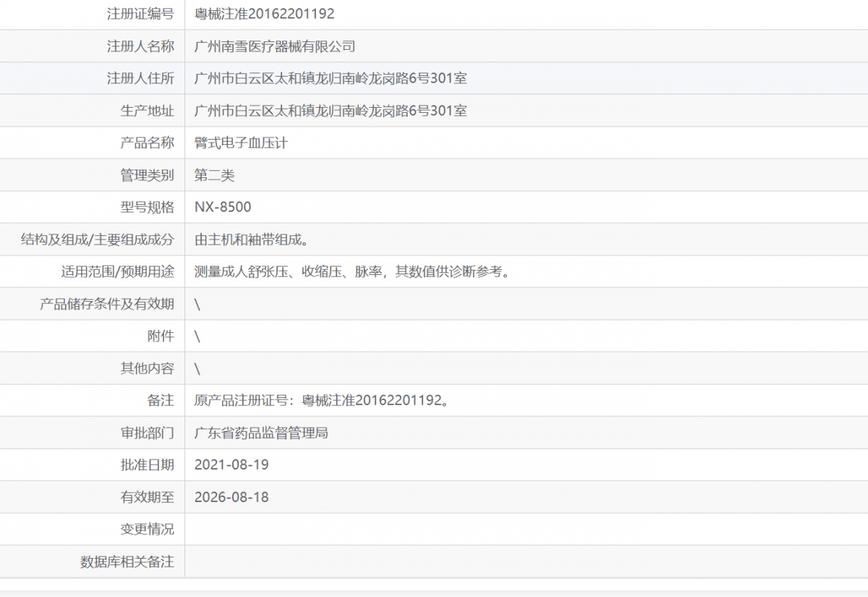
Task: Click the model number NX-8500
Action: pyautogui.click(x=221, y=207)
